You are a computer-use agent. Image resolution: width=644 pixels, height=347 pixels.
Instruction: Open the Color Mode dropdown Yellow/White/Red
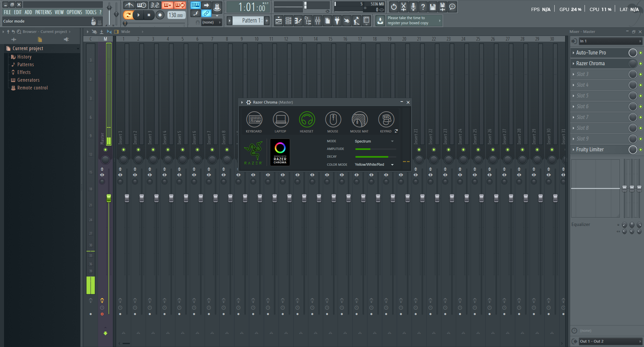tap(374, 164)
